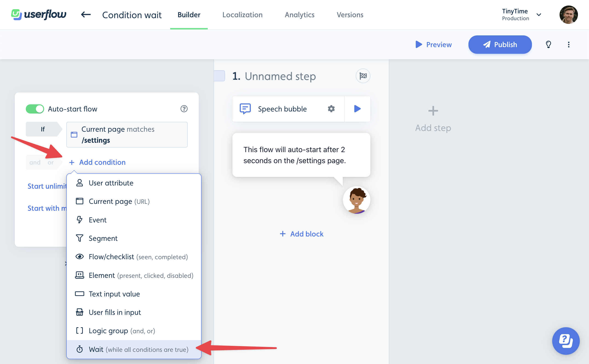
Task: Choose Segment condition
Action: pyautogui.click(x=134, y=238)
